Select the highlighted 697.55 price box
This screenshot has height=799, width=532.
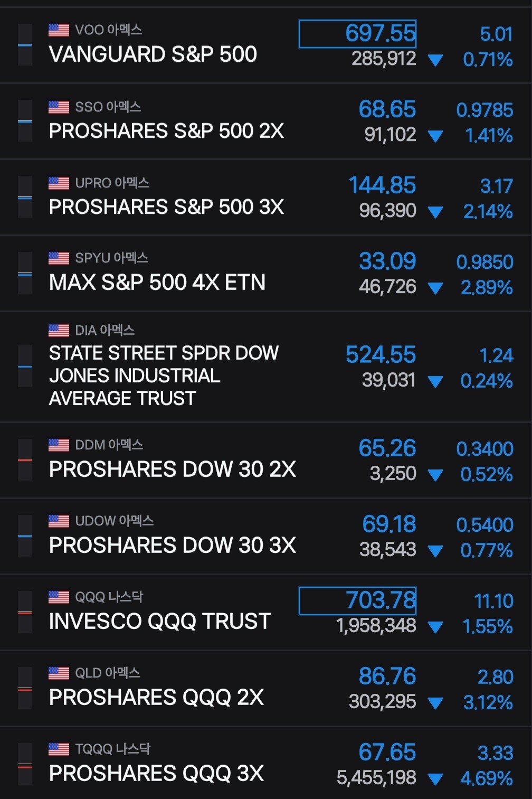click(x=357, y=34)
